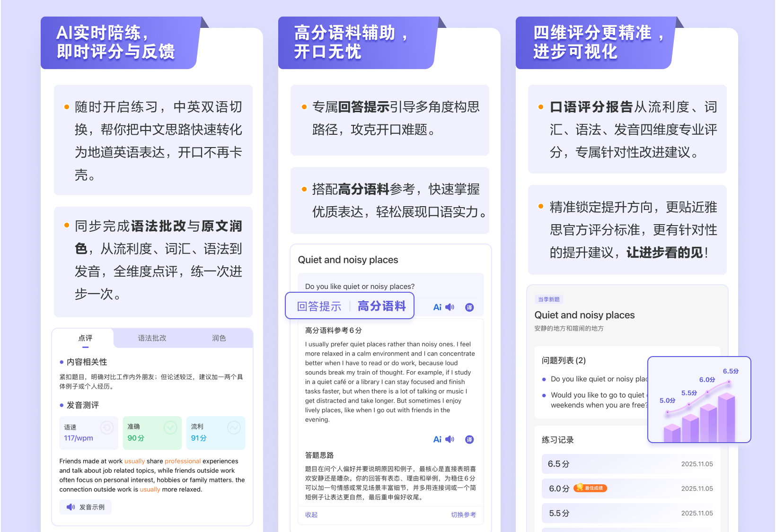Click the wave icon on the 流利 91分 card
The width and height of the screenshot is (776, 532).
234,427
